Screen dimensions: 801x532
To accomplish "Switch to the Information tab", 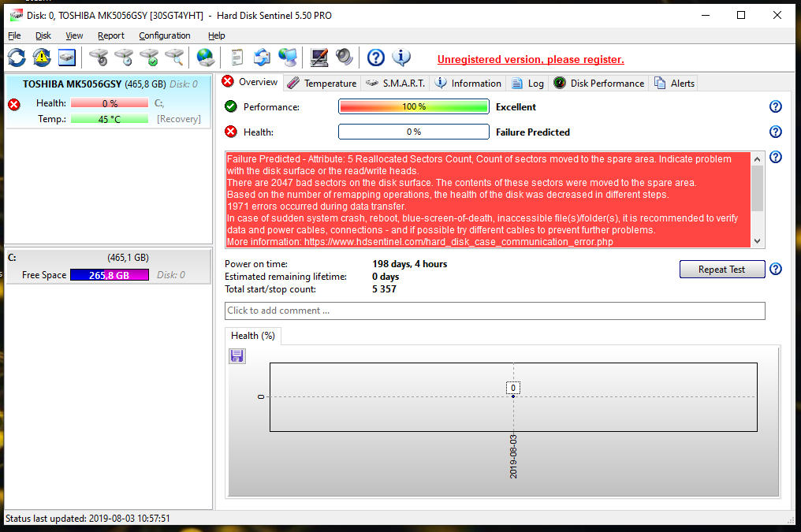I will [468, 84].
